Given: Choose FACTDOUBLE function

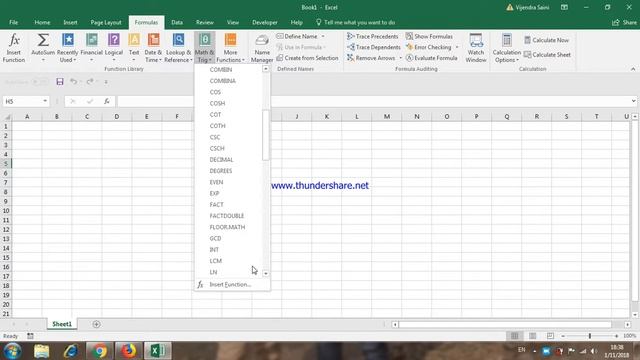Looking at the screenshot, I should point(228,216).
